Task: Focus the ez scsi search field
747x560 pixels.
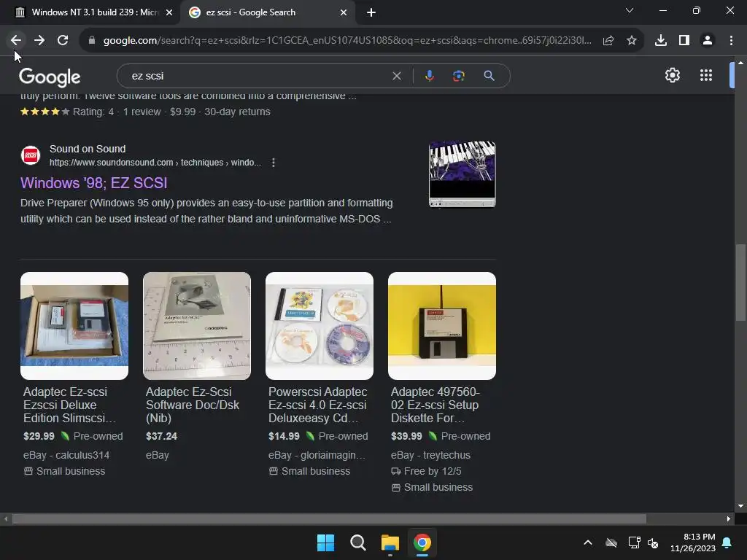Action: pos(258,76)
